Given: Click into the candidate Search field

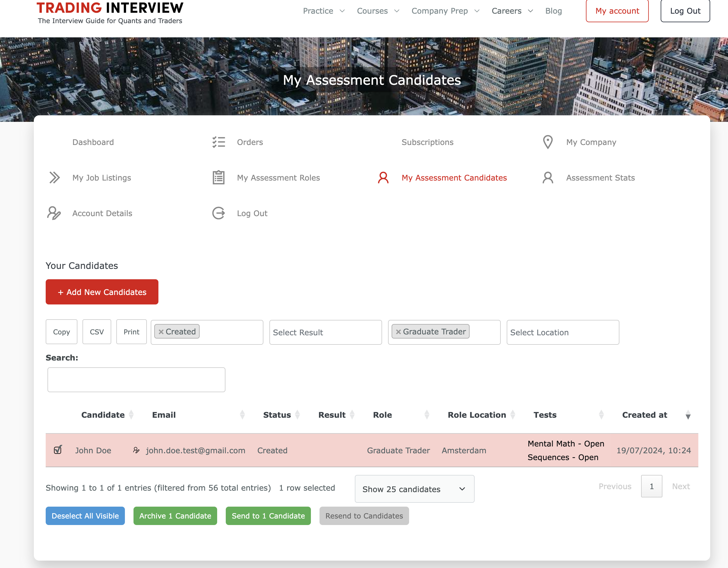Looking at the screenshot, I should [x=136, y=380].
